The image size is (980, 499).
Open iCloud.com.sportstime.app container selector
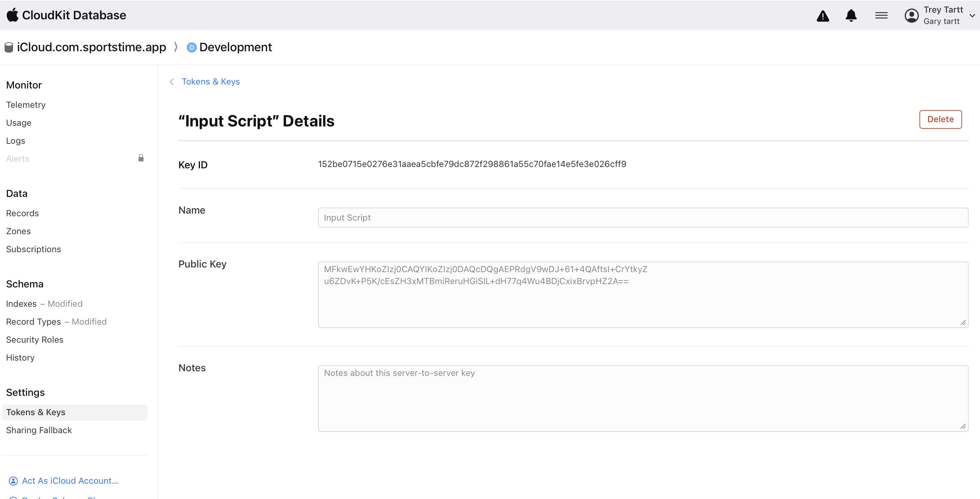coord(91,47)
